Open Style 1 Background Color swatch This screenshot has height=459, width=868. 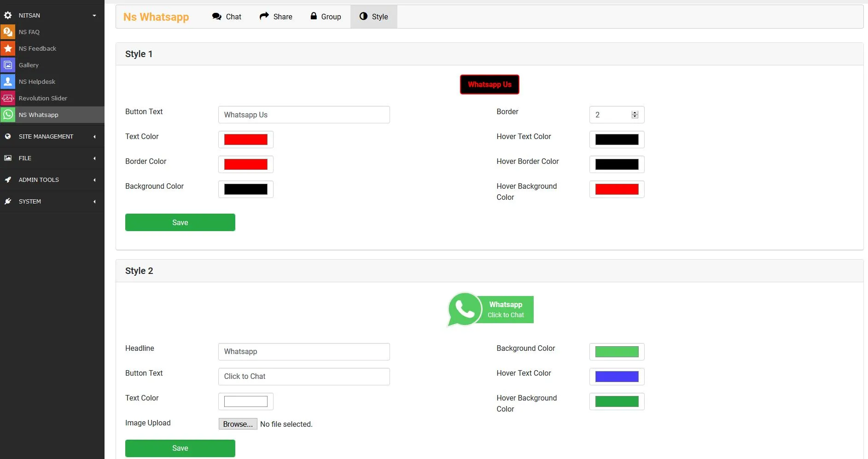click(x=245, y=189)
